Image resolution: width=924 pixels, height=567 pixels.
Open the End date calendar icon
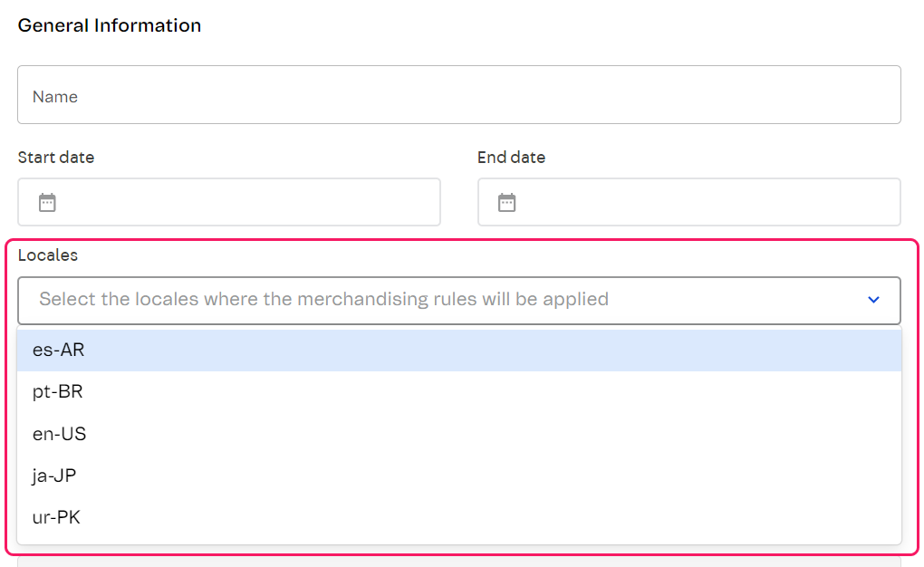(507, 203)
